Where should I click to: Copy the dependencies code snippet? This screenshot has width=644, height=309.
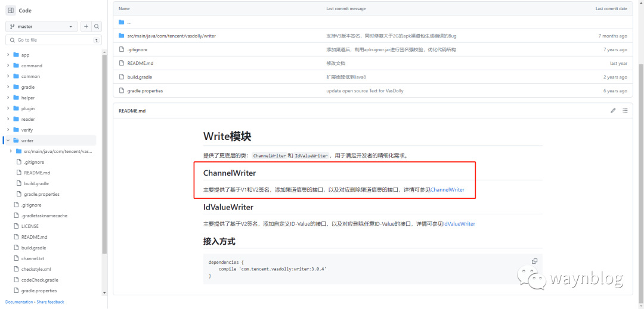(x=534, y=261)
